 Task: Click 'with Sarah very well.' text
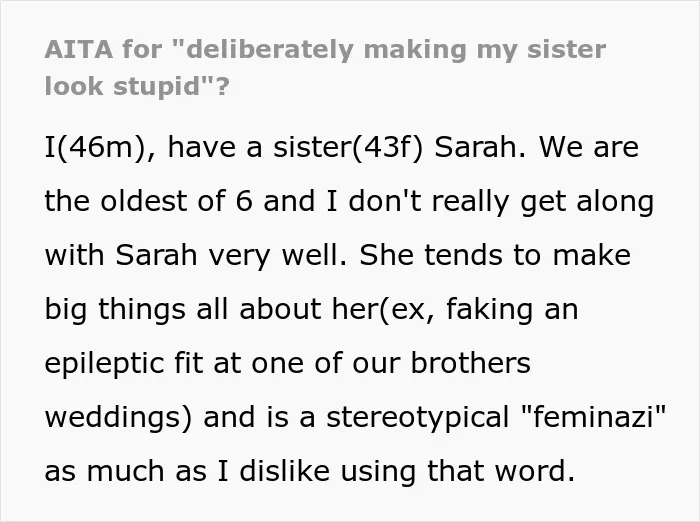coord(196,256)
